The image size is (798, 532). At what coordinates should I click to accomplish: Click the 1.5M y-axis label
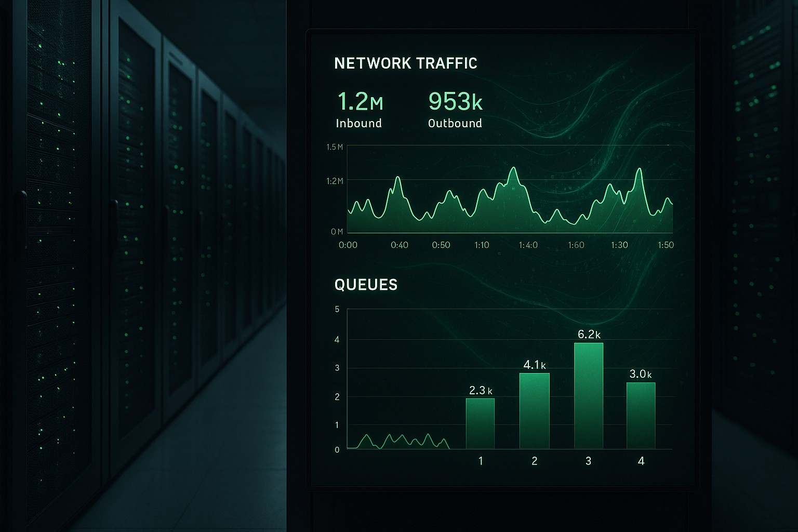click(x=335, y=147)
